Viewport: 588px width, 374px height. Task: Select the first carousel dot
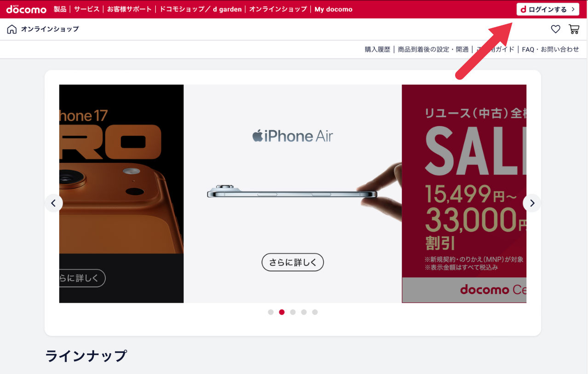[271, 312]
